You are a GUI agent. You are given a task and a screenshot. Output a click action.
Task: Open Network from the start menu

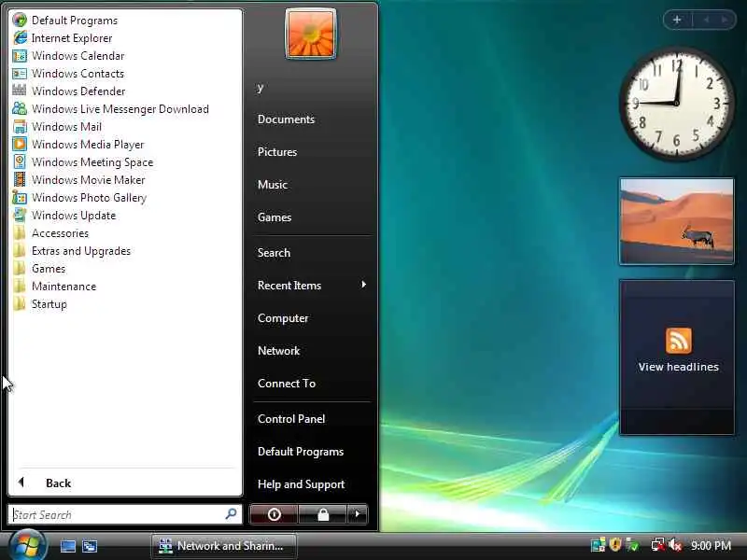point(278,351)
